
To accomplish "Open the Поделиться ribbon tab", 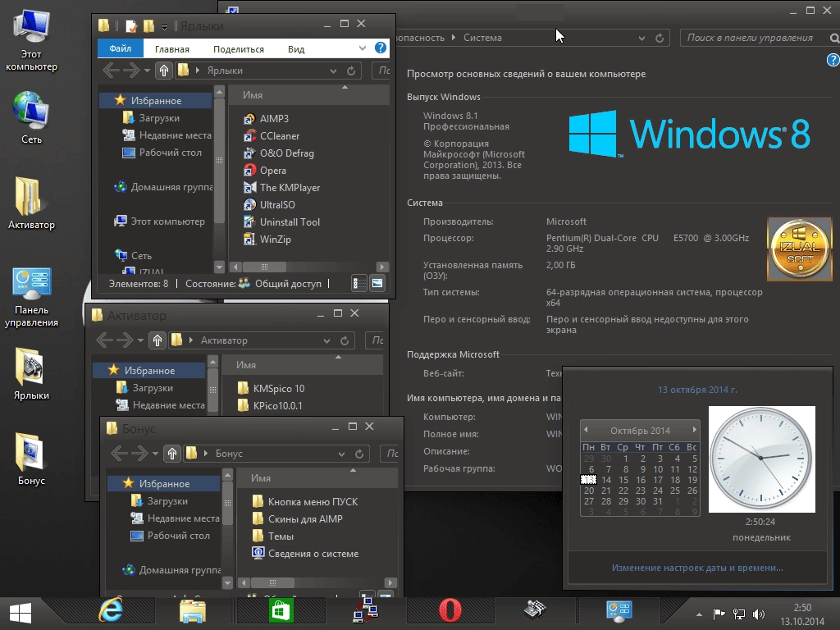I will [239, 48].
